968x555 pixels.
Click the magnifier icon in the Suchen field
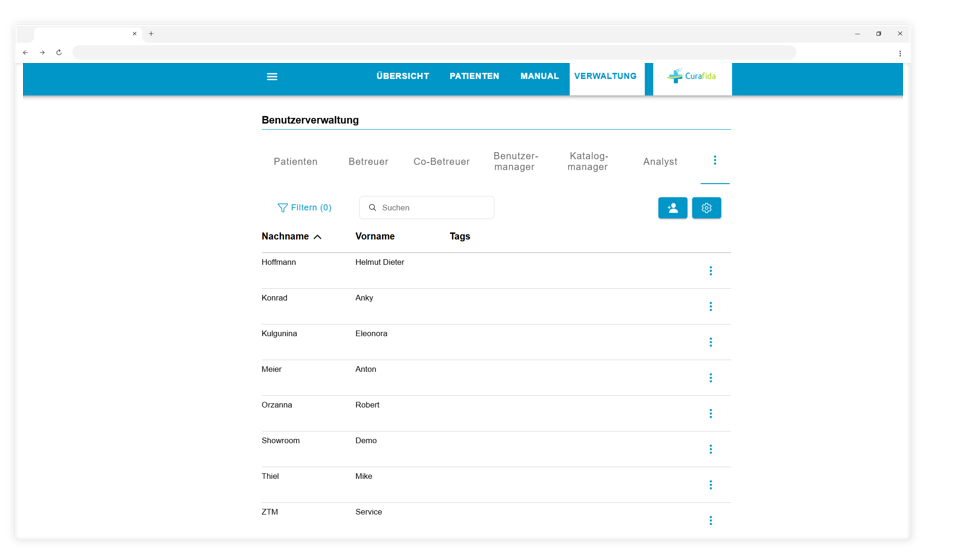[x=372, y=208]
